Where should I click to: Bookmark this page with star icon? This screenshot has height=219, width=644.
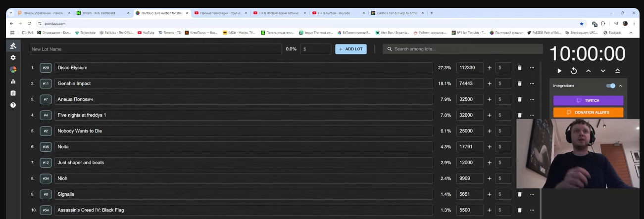pos(581,23)
